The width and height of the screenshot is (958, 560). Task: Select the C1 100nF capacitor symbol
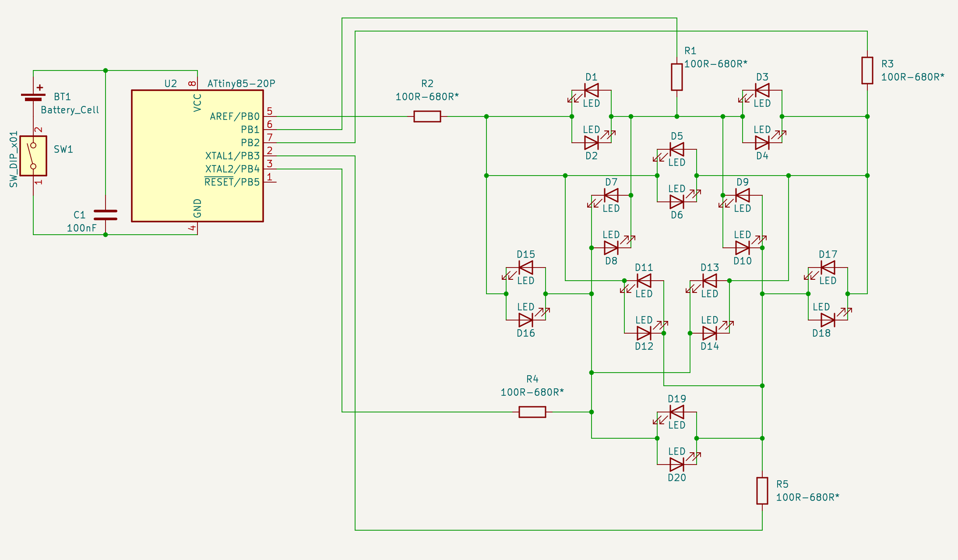pyautogui.click(x=106, y=215)
